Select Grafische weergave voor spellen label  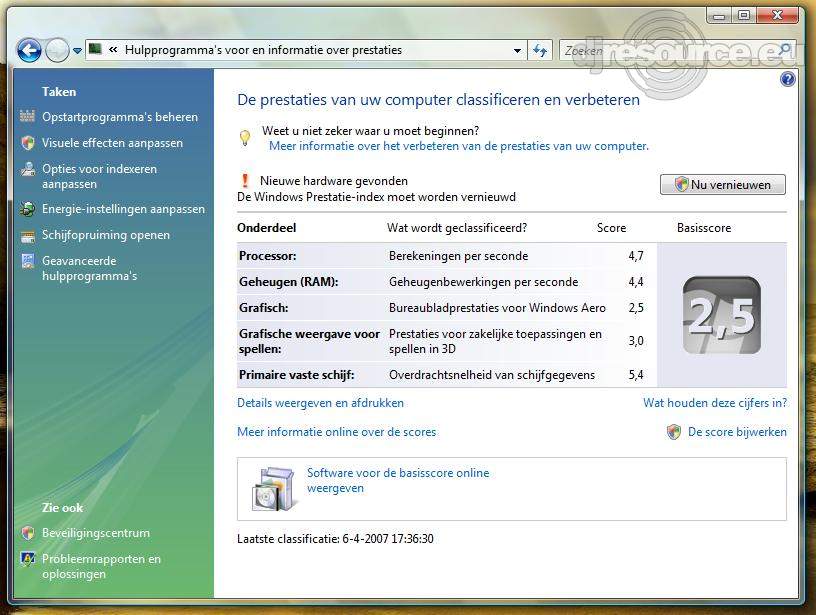pyautogui.click(x=309, y=341)
